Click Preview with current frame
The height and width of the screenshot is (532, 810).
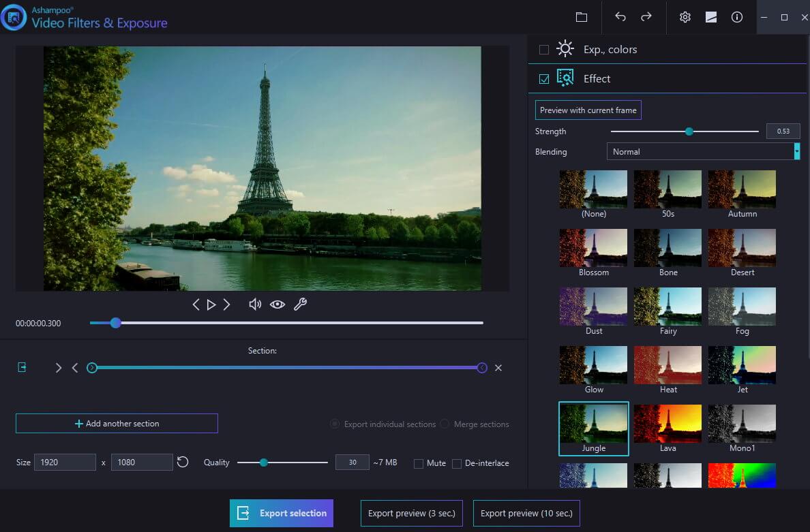[x=588, y=110]
